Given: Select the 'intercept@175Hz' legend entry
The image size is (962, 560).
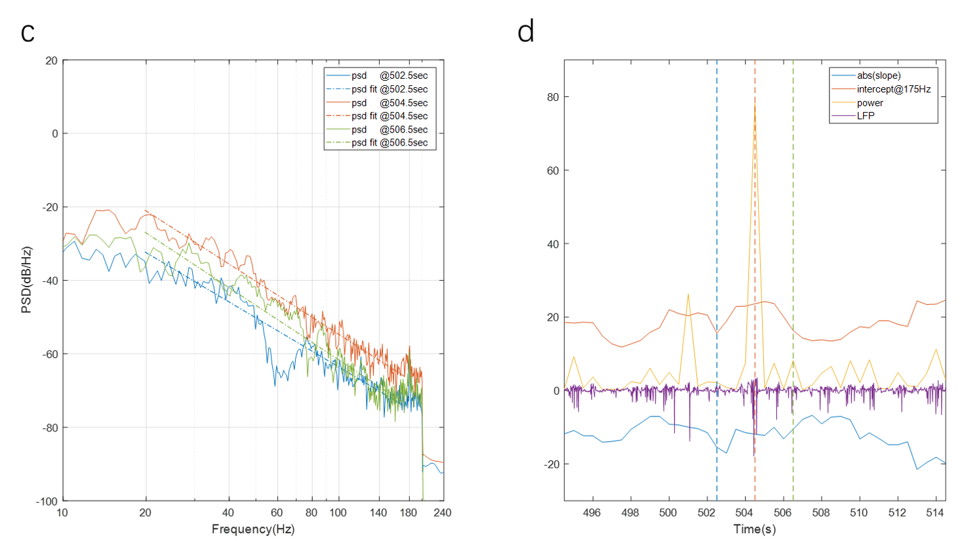Looking at the screenshot, I should [893, 89].
